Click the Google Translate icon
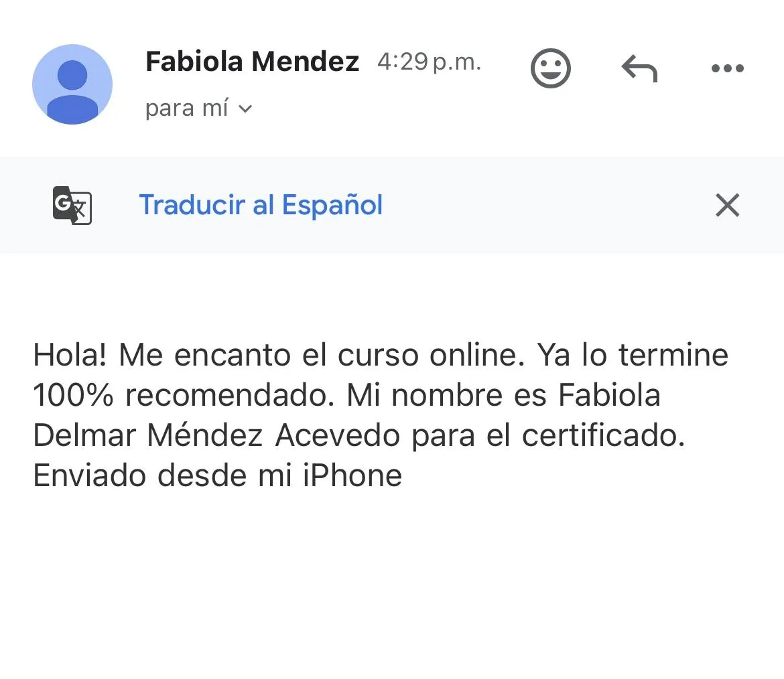The image size is (784, 679). click(x=71, y=205)
